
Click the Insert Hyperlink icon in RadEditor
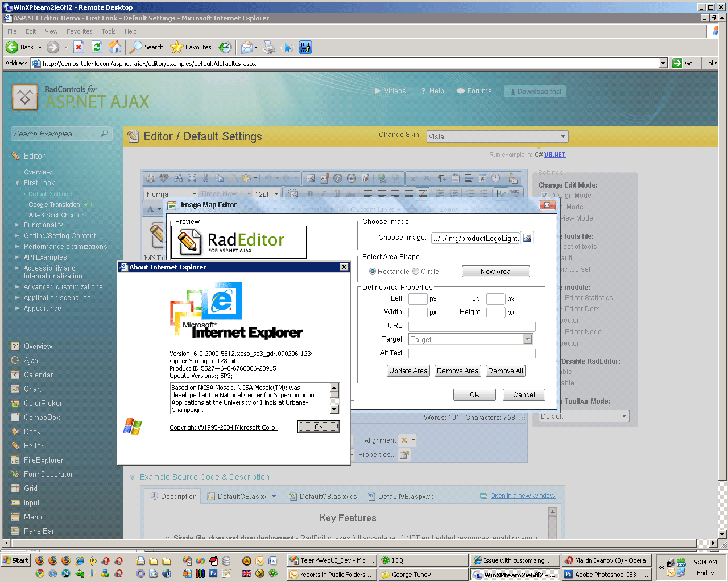tap(382, 178)
